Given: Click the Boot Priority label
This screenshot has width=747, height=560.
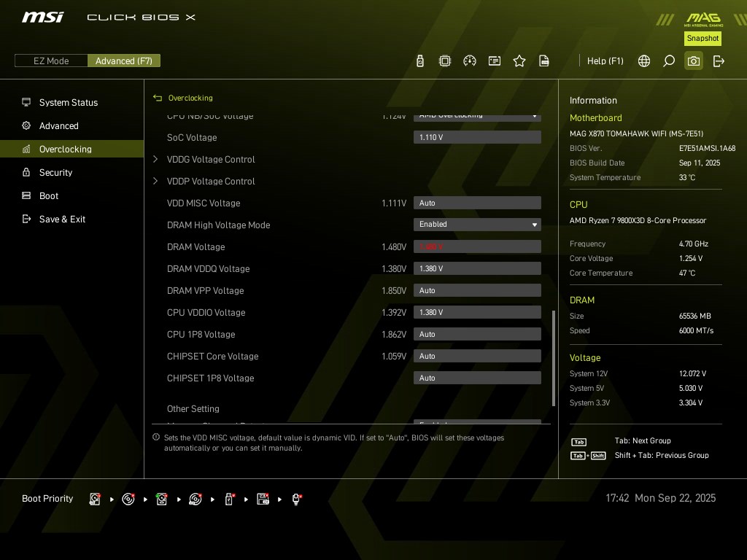Looking at the screenshot, I should click(47, 499).
